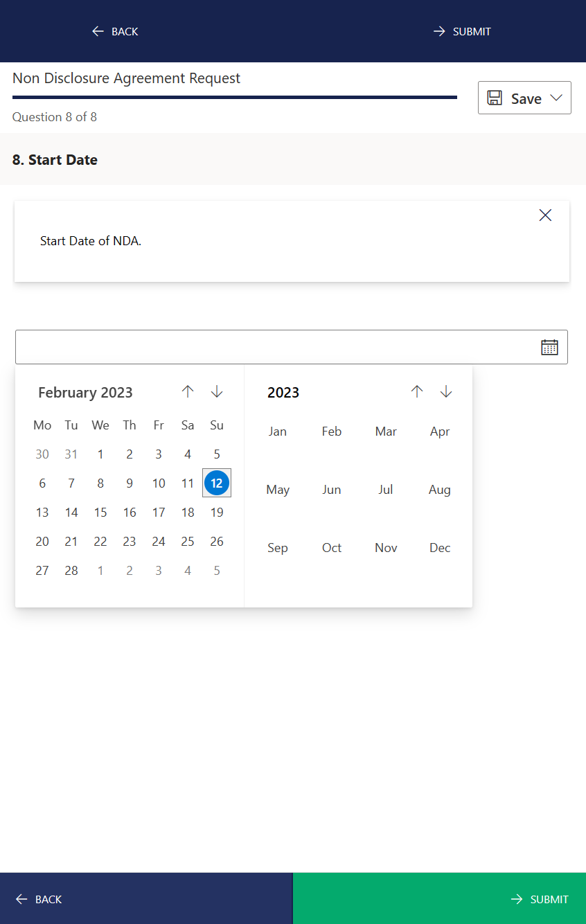Open the calendar picker icon

coord(549,347)
